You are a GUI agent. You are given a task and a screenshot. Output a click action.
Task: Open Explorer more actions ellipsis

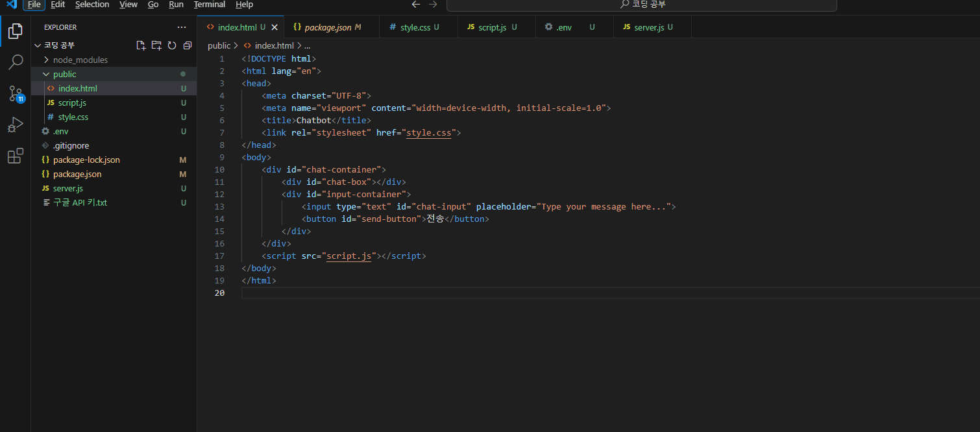pyautogui.click(x=182, y=27)
